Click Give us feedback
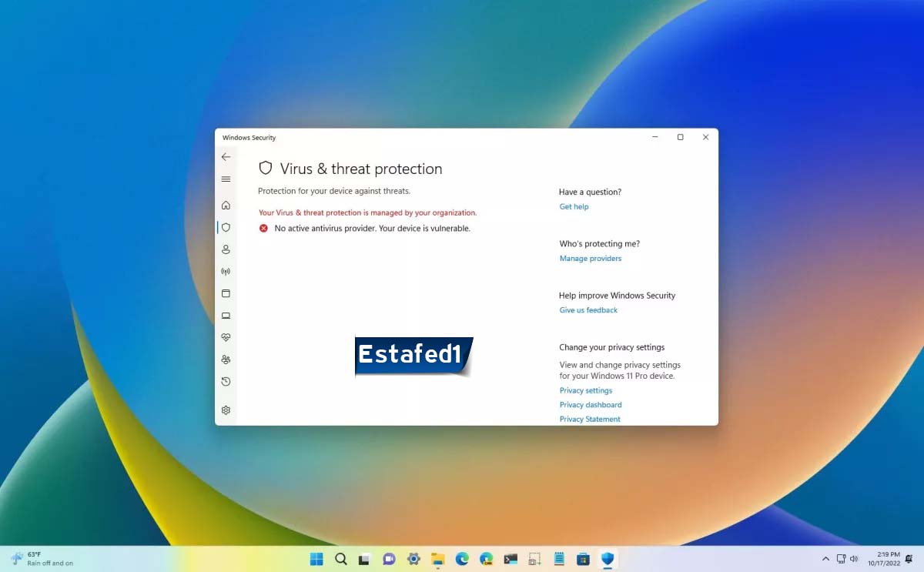The height and width of the screenshot is (572, 924). point(588,309)
